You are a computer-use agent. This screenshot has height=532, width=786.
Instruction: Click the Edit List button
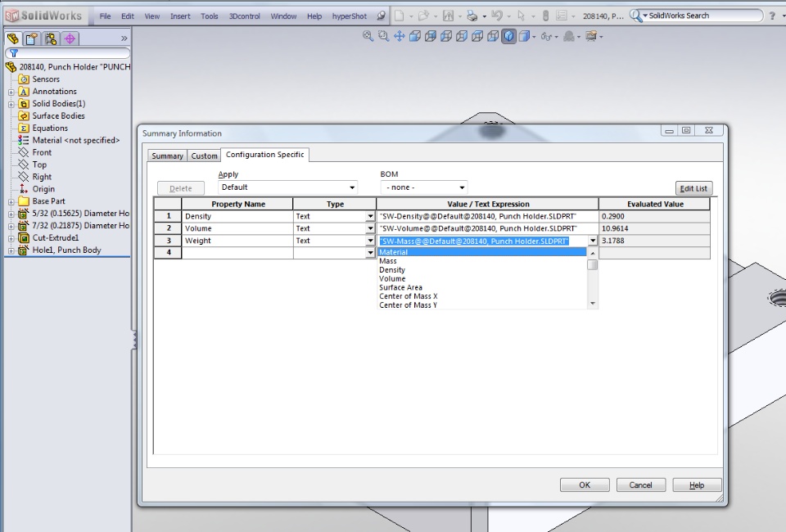tap(693, 188)
